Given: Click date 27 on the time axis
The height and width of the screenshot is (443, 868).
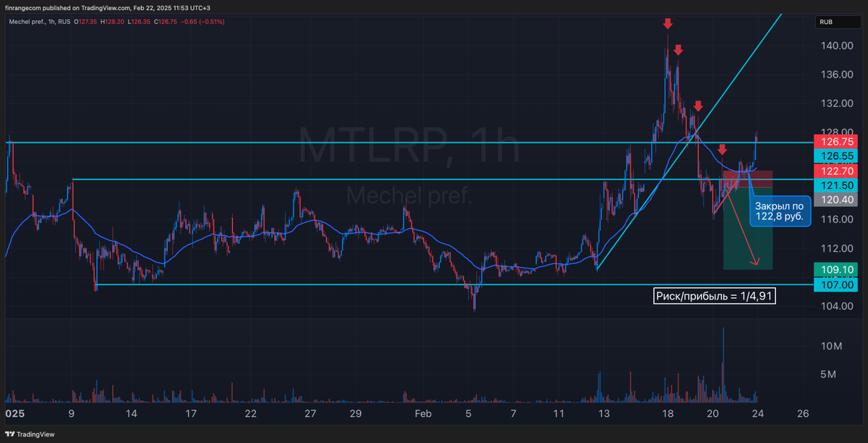Looking at the screenshot, I should tap(310, 414).
